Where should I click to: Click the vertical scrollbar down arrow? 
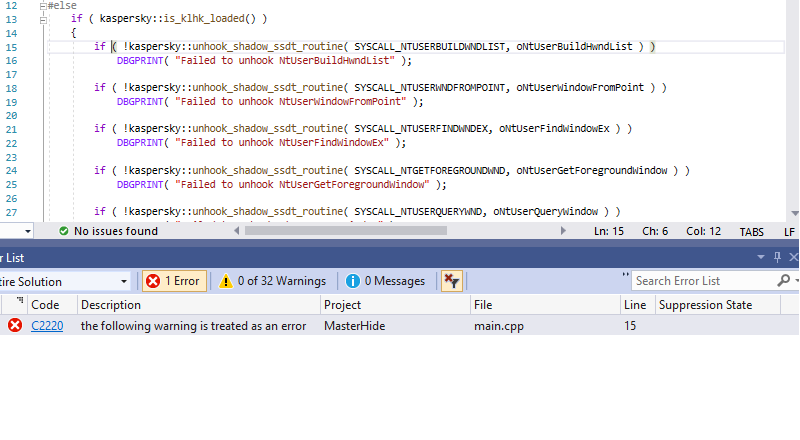tap(794, 213)
